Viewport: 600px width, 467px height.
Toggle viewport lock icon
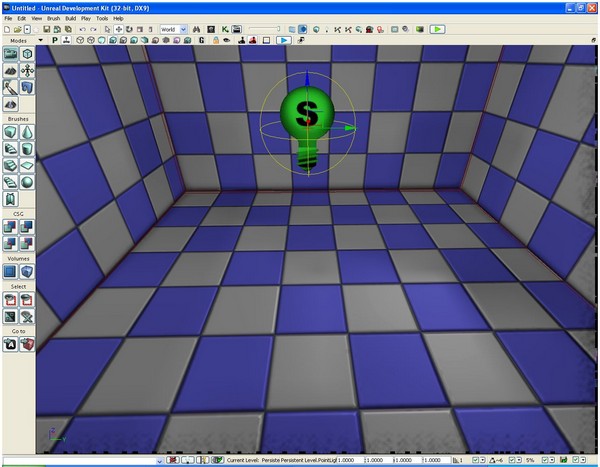coord(216,40)
